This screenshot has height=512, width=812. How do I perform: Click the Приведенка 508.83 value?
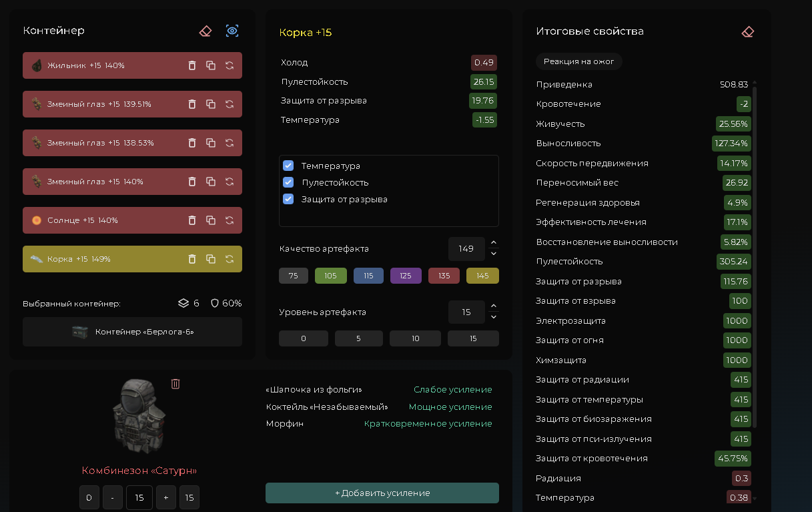click(734, 85)
